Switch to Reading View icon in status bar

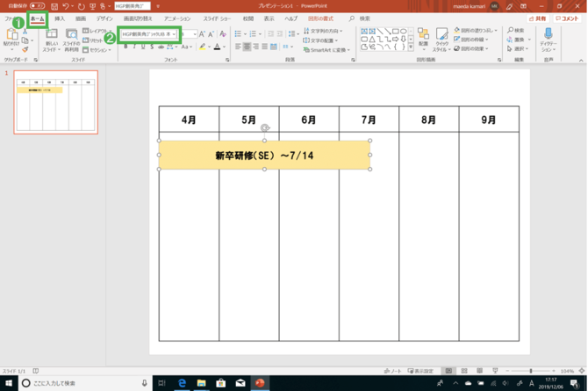480,371
